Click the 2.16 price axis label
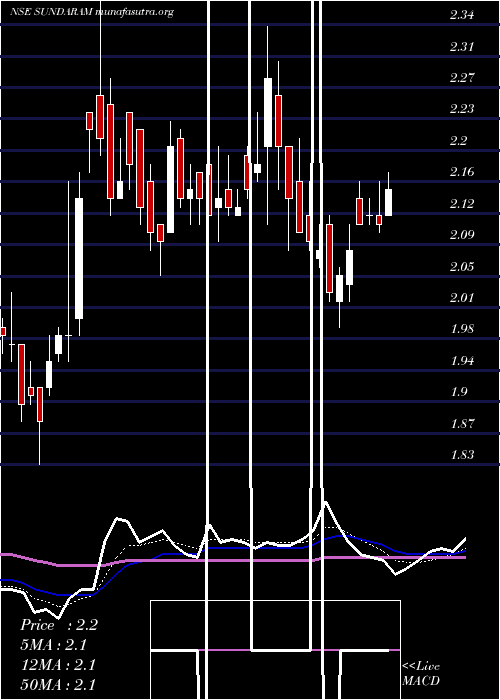 pos(462,172)
